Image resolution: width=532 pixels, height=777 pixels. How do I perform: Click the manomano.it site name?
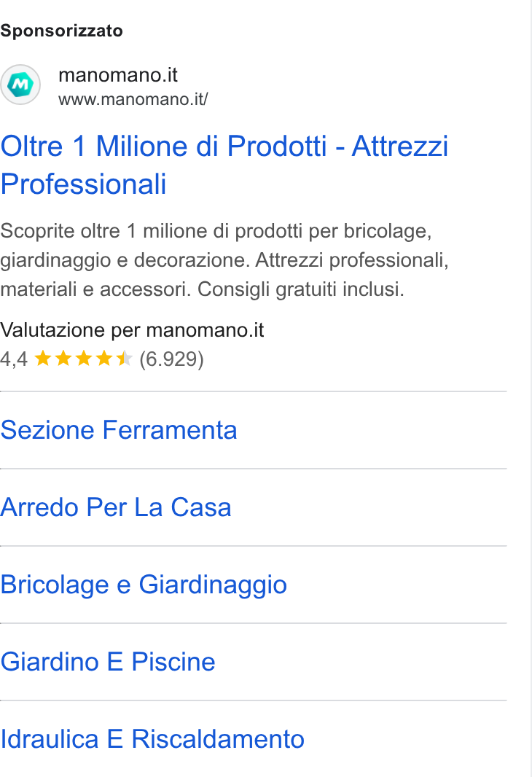[118, 75]
